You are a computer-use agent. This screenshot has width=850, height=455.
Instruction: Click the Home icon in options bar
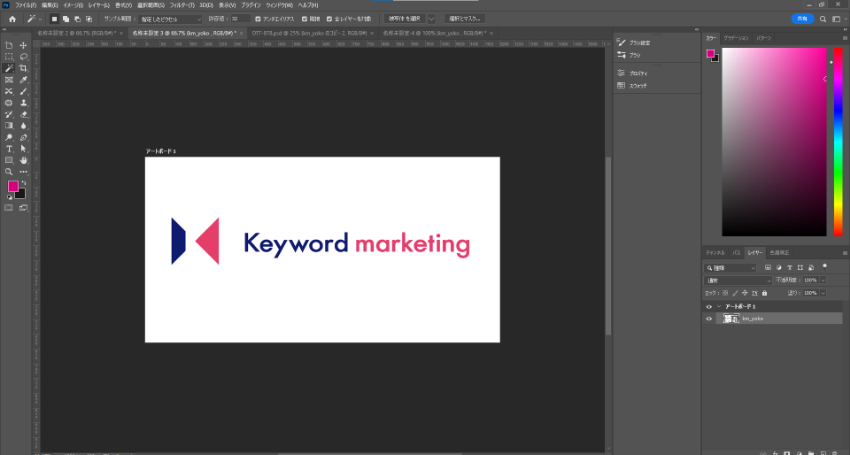coord(12,19)
